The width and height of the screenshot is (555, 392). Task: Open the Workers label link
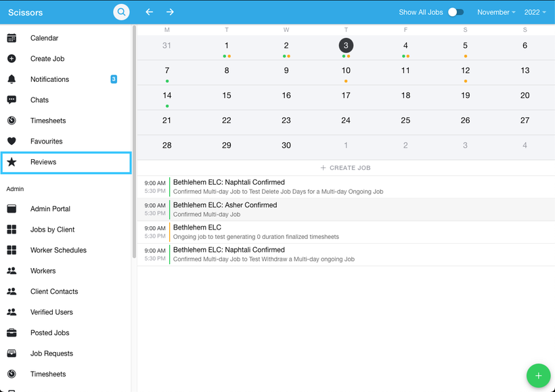pyautogui.click(x=43, y=271)
